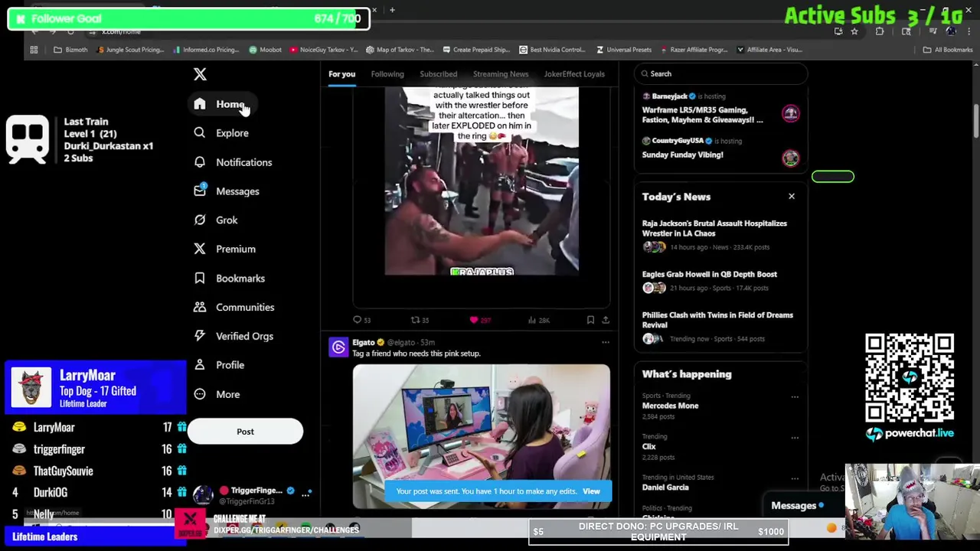Click the X Search field
The image size is (980, 551).
coord(721,74)
